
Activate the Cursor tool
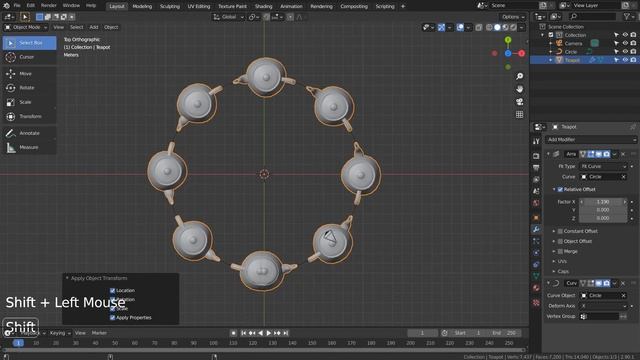coord(29,57)
